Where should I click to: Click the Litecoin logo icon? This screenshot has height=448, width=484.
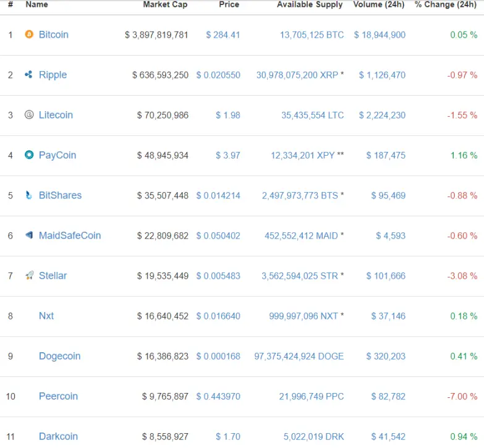tap(29, 114)
